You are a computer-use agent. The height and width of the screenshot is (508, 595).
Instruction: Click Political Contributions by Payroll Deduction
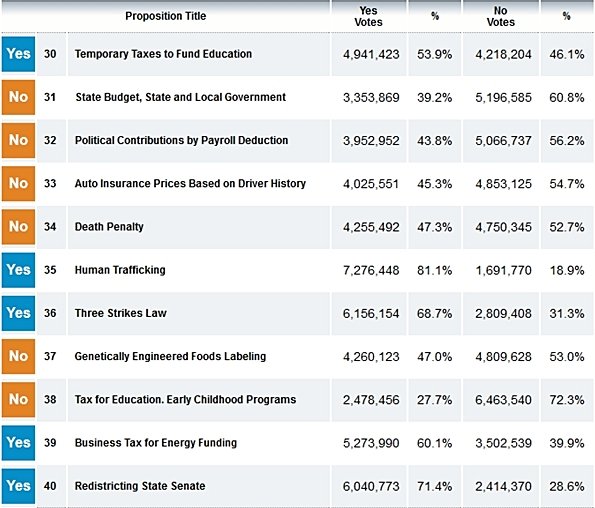(x=181, y=140)
